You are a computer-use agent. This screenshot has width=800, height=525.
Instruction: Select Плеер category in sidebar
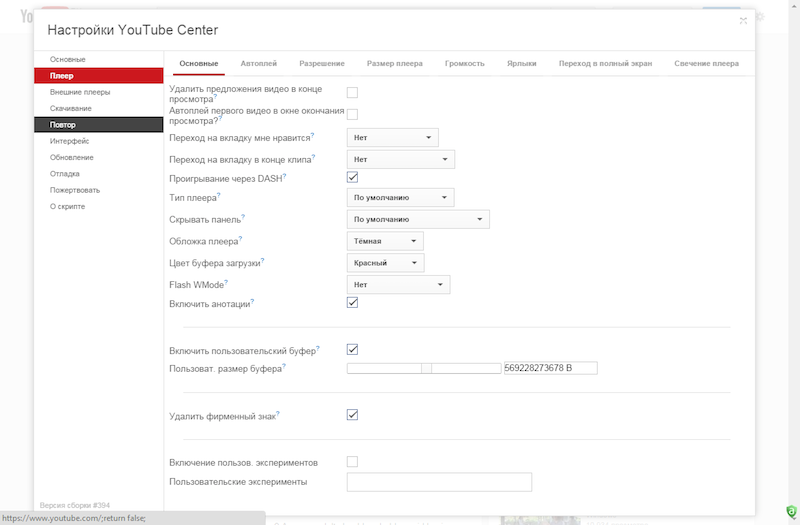(x=98, y=76)
